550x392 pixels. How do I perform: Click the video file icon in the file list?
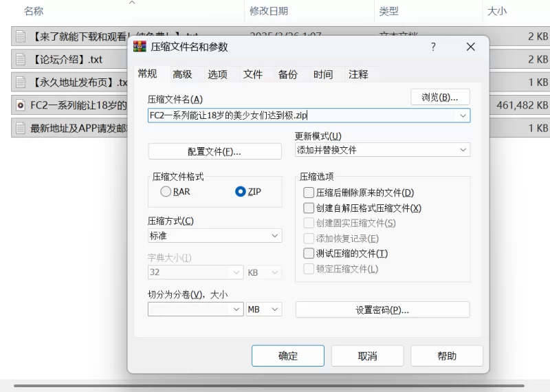[21, 105]
